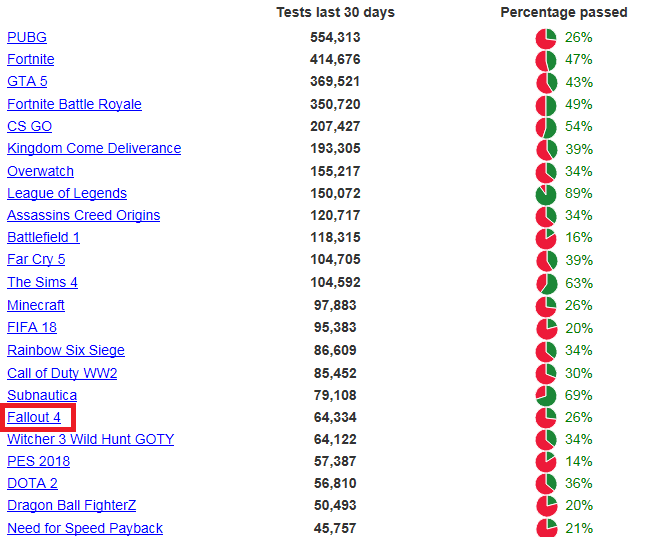The height and width of the screenshot is (537, 671).
Task: Select the 554,313 test count
Action: pos(336,37)
